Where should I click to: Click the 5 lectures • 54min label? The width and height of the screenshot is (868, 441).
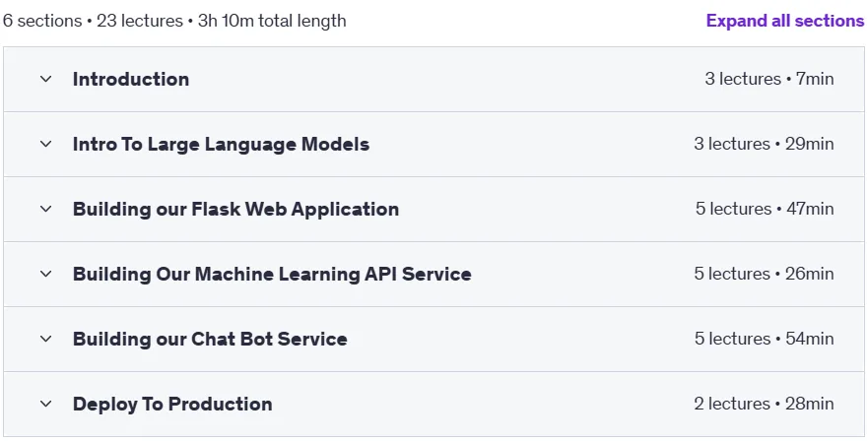(765, 339)
